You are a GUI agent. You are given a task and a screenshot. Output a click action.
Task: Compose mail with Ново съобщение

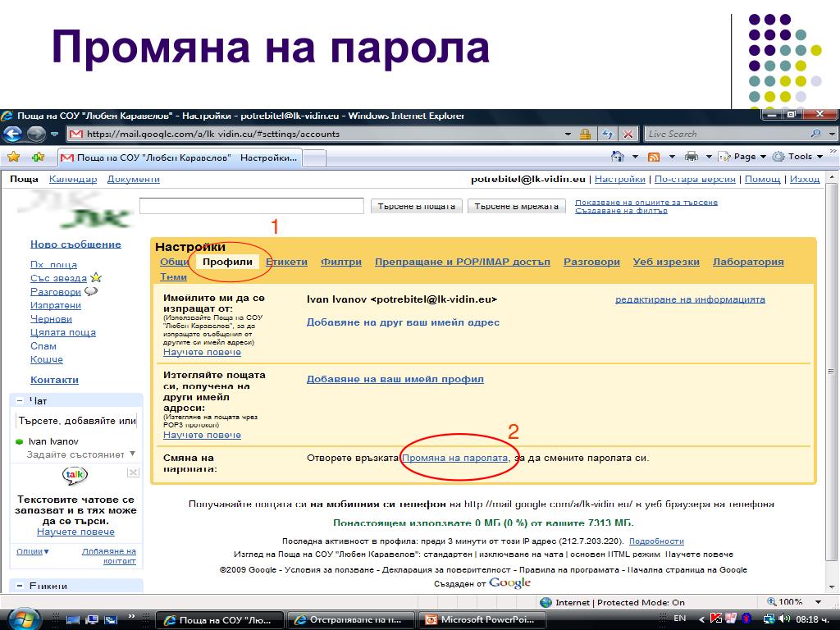point(75,244)
